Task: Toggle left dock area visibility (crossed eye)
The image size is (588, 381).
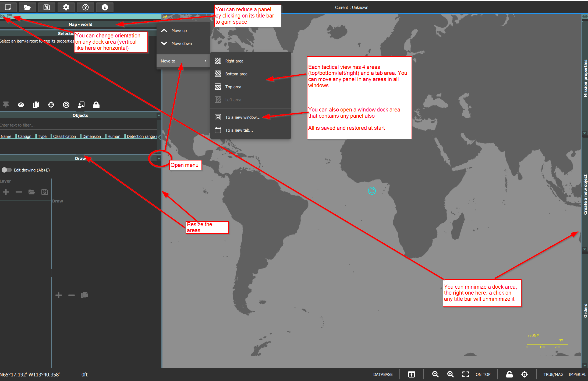Action: coord(2,16)
